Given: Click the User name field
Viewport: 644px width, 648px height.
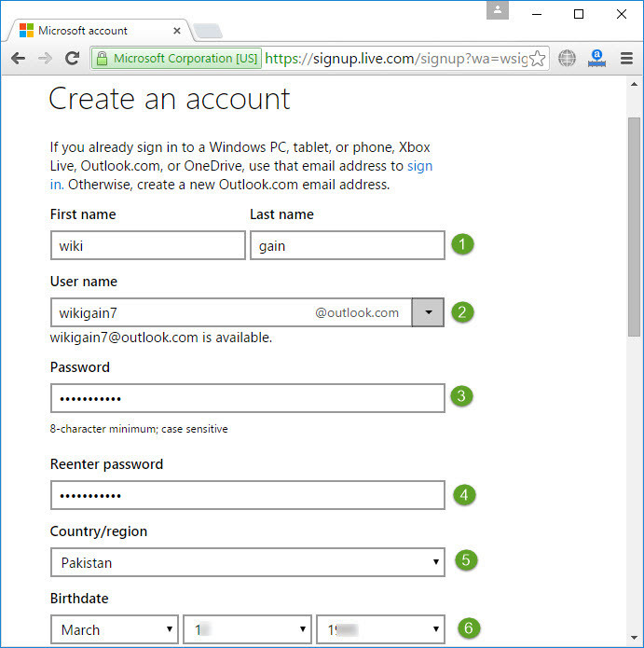Looking at the screenshot, I should (x=231, y=312).
